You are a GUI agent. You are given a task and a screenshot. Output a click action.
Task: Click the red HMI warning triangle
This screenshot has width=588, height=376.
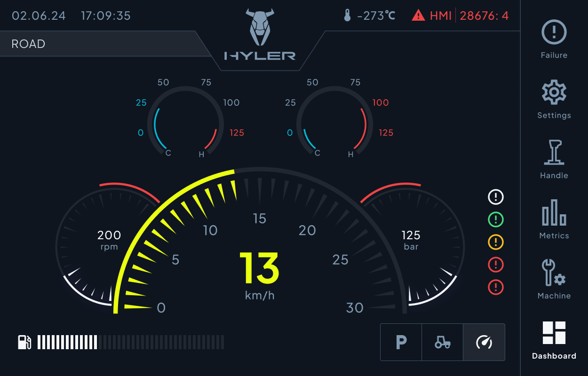418,16
